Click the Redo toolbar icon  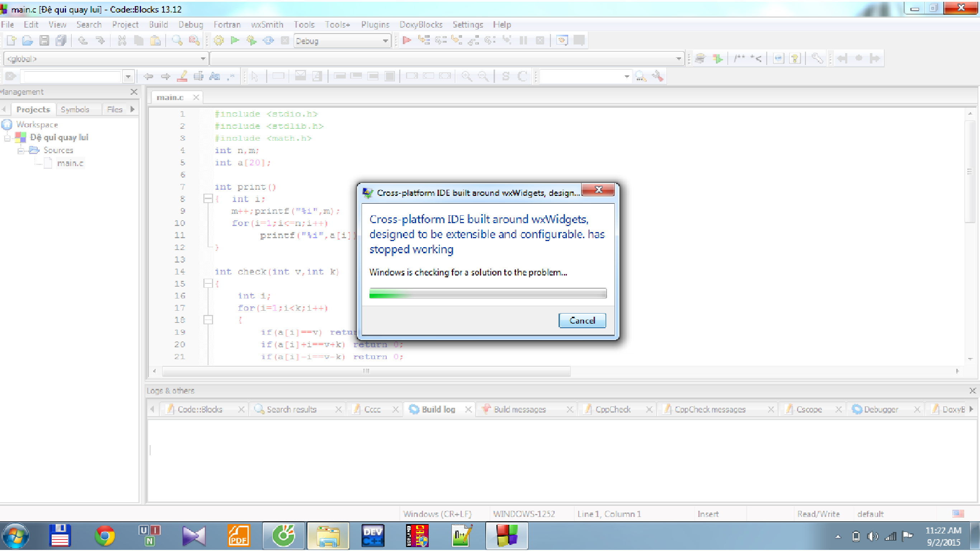pyautogui.click(x=100, y=41)
